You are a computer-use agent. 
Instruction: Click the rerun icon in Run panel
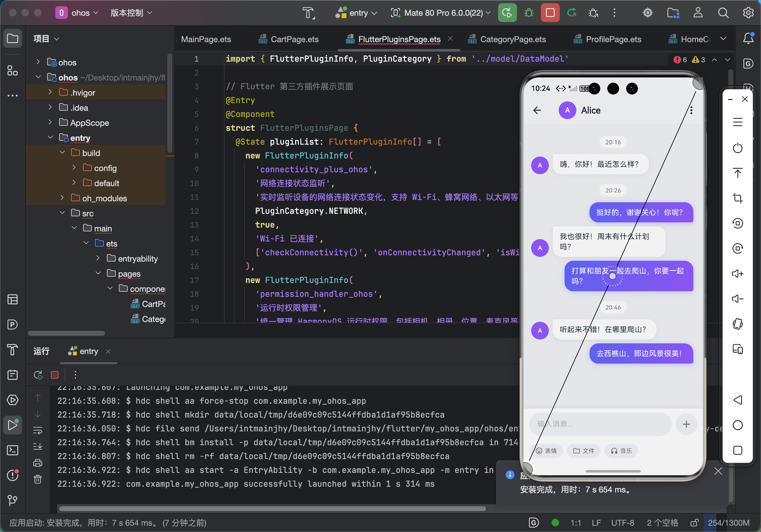(38, 375)
